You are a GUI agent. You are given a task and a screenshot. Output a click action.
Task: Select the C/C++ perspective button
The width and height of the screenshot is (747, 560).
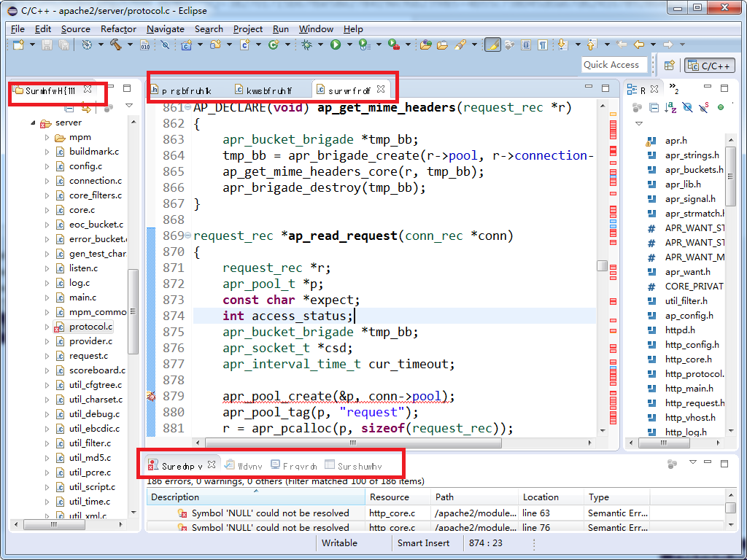[709, 65]
